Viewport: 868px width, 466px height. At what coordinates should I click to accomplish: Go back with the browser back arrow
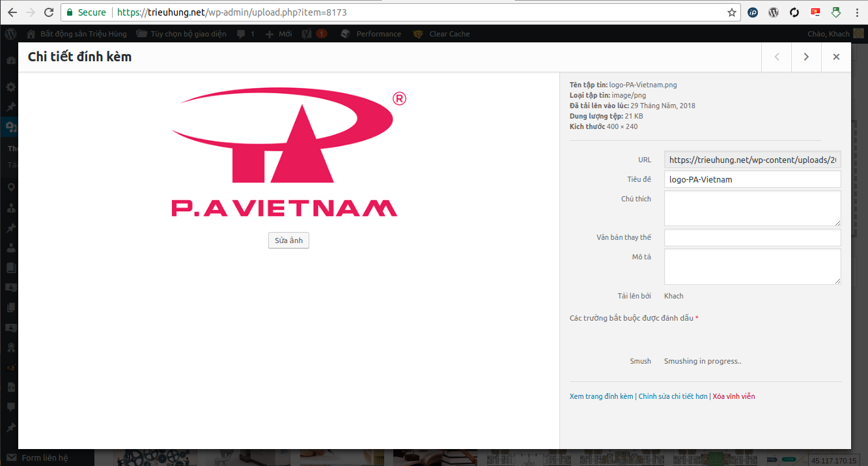[x=12, y=12]
